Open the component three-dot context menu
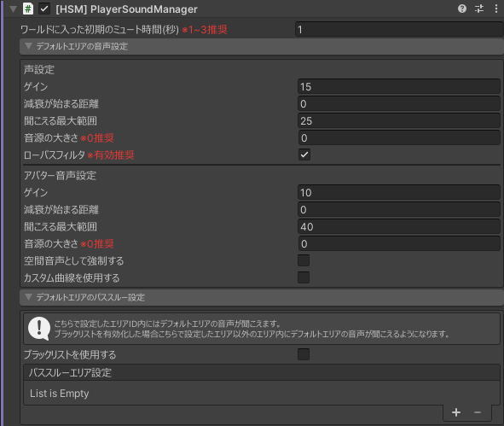 point(496,9)
